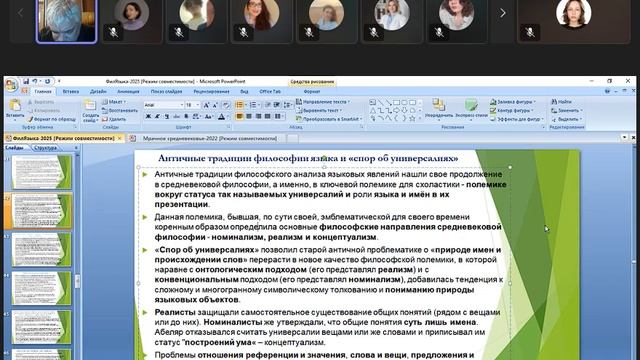Save the presentation from quick access toolbar
The width and height of the screenshot is (640, 360).
coord(26,82)
